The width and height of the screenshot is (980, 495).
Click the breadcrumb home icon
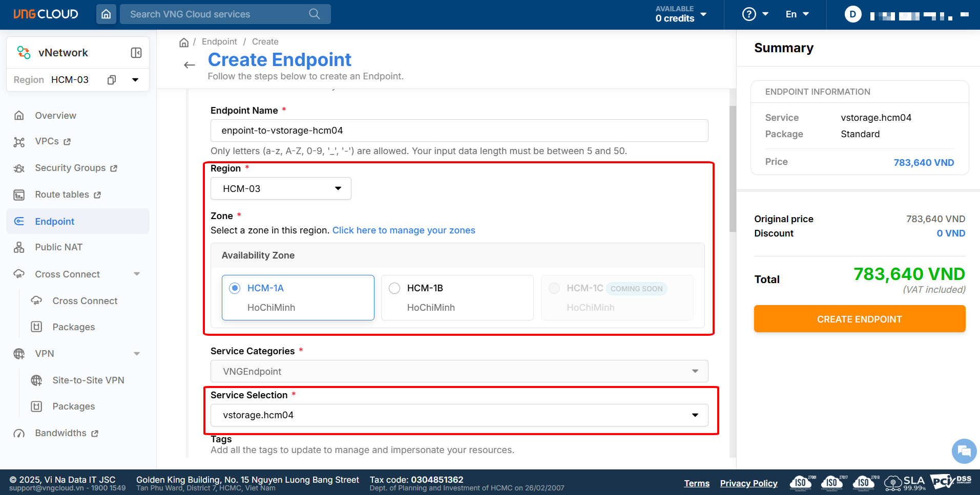184,42
